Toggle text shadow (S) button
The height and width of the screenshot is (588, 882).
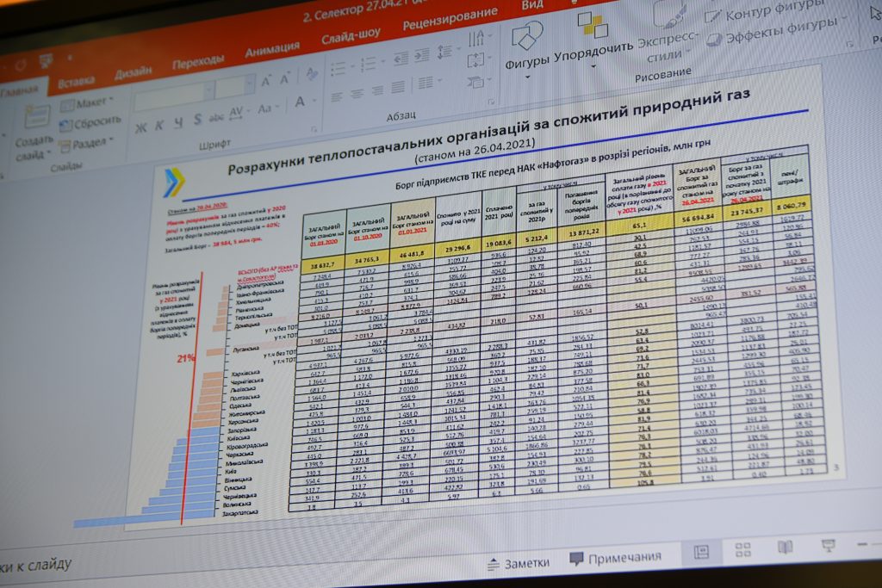pos(197,119)
